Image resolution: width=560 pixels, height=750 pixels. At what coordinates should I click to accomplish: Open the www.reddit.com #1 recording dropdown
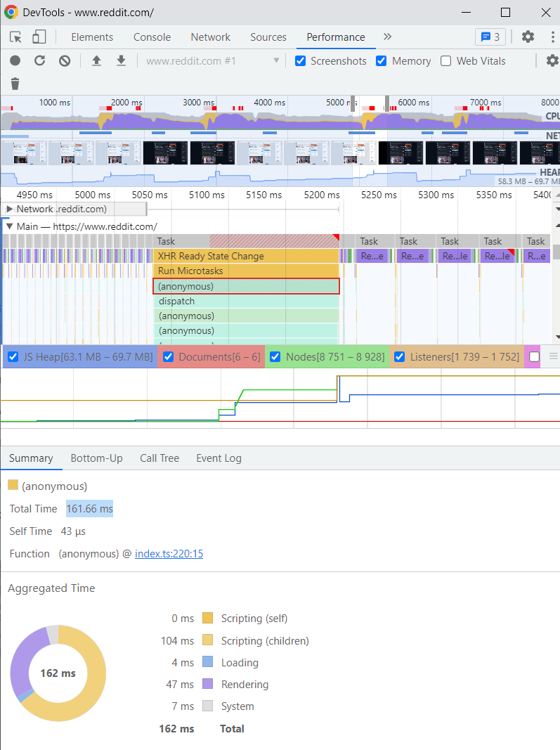tap(212, 61)
